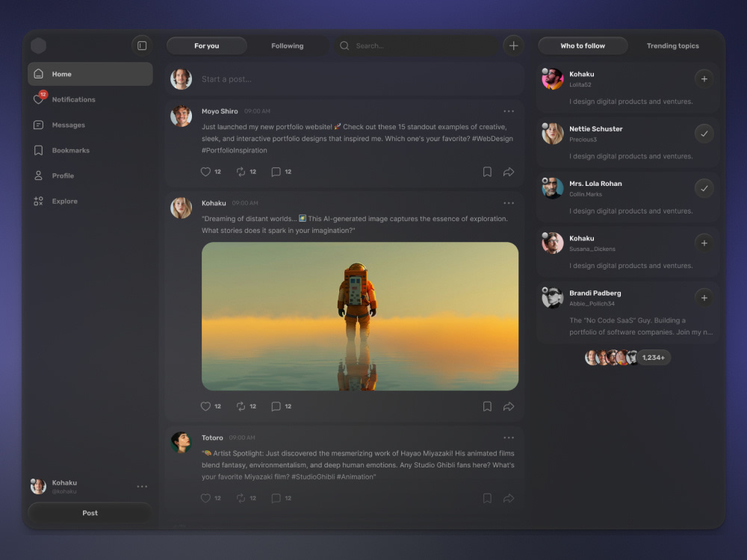Share Totoro's Miyazaki post
Image resolution: width=747 pixels, height=560 pixels.
[x=509, y=498]
